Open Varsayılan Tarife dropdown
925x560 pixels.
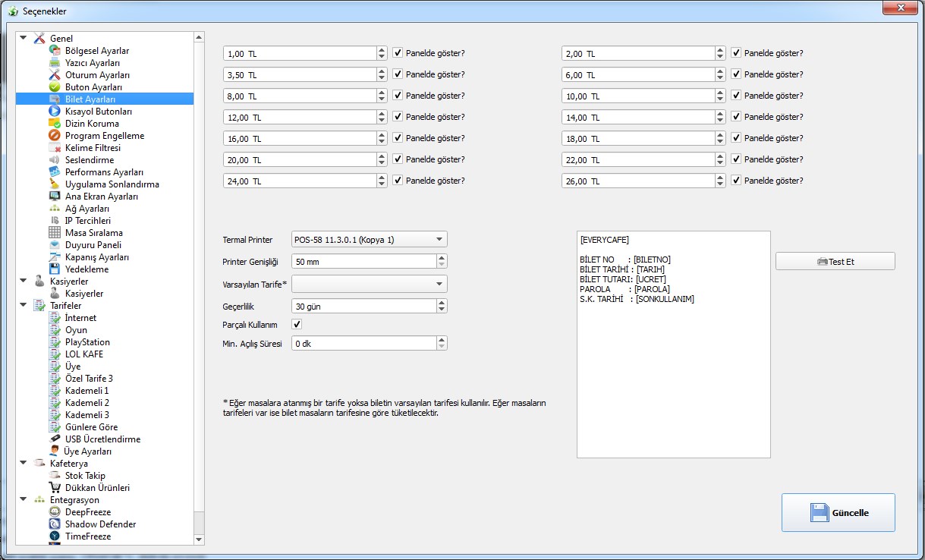(370, 284)
